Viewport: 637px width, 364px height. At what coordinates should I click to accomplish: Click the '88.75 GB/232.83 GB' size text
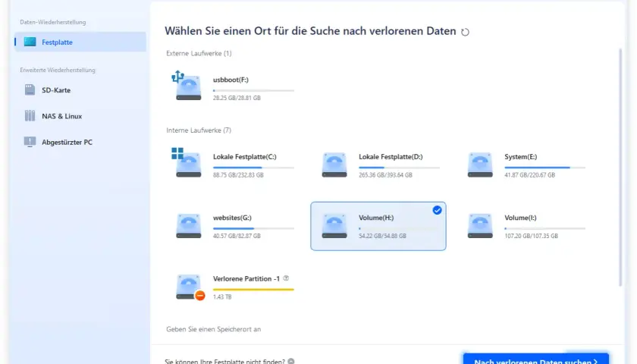coord(238,175)
